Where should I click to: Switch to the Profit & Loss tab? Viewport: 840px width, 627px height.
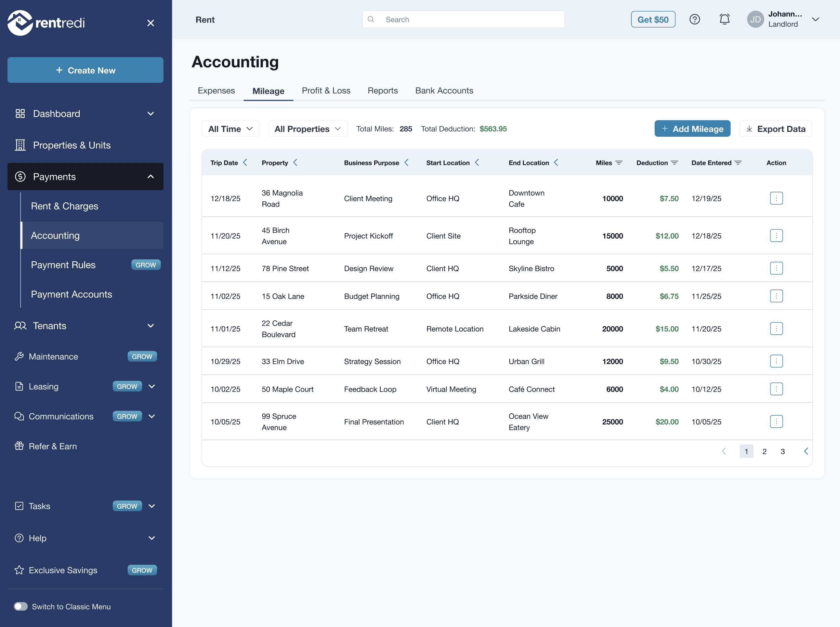tap(326, 91)
